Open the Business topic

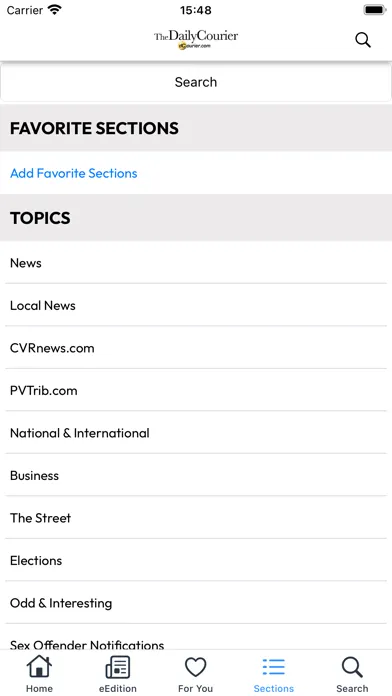pos(196,475)
